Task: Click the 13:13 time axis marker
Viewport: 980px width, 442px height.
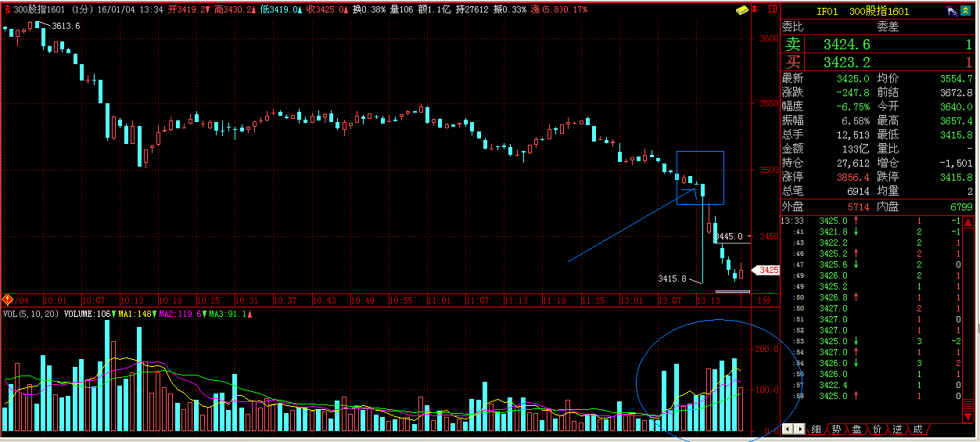Action: (709, 300)
